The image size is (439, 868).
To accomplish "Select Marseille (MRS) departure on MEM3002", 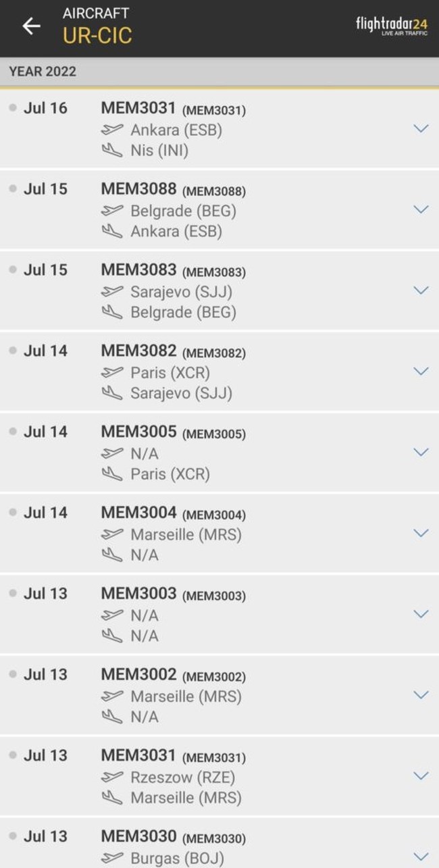I will pyautogui.click(x=186, y=696).
